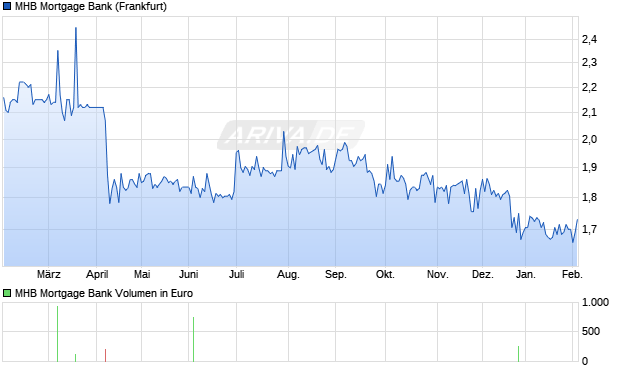The image size is (620, 371).
Task: Click the 'Nov.' month label
Action: [438, 274]
